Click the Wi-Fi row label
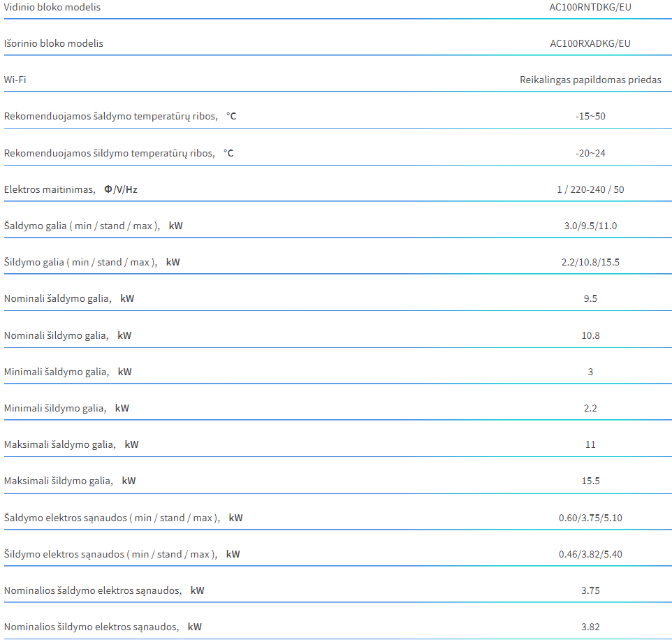 pyautogui.click(x=15, y=80)
